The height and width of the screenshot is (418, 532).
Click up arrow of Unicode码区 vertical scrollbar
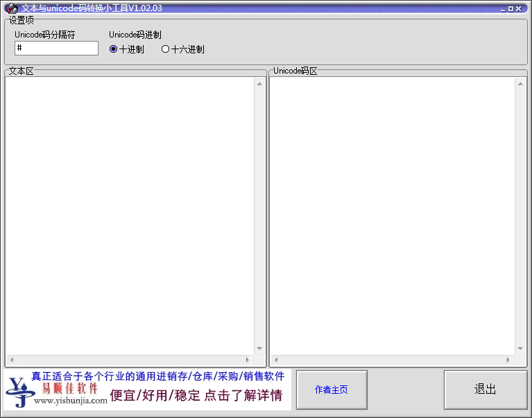click(x=520, y=84)
